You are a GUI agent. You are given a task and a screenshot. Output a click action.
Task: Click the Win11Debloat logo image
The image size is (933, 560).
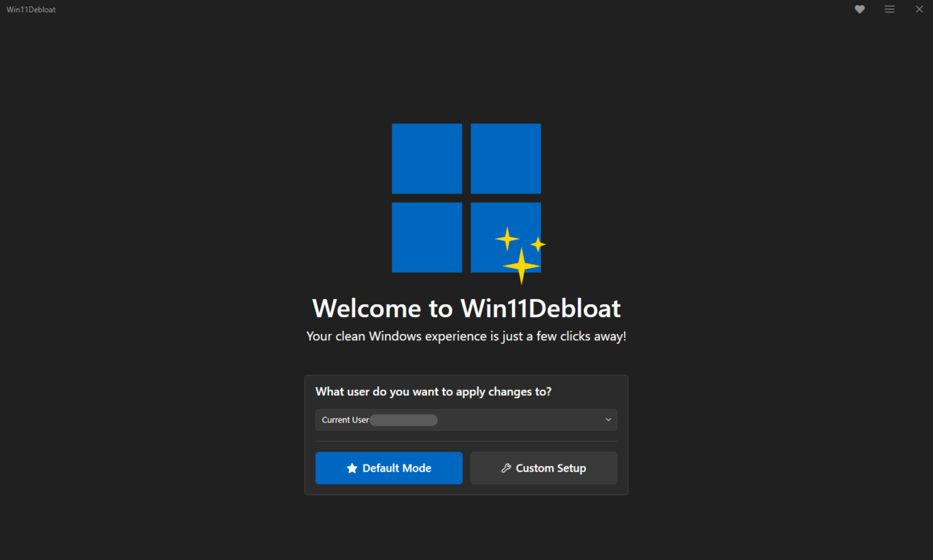click(468, 203)
